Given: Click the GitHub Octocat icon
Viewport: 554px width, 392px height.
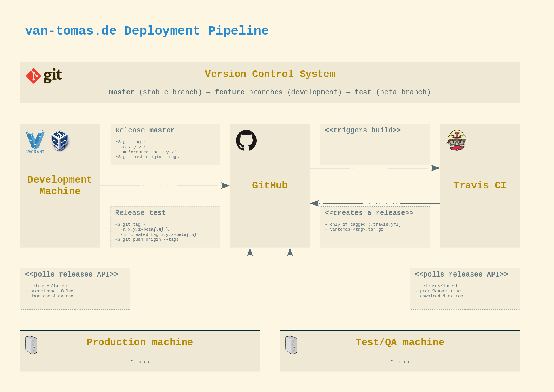Looking at the screenshot, I should point(246,140).
